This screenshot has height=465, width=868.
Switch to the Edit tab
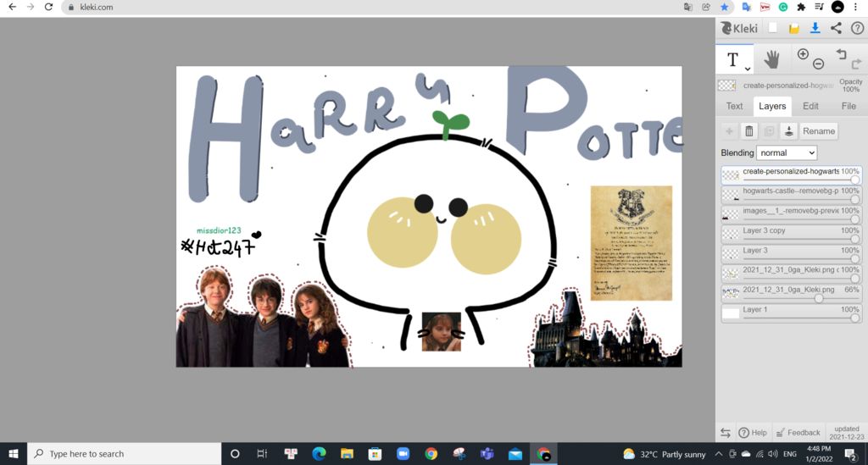pyautogui.click(x=810, y=106)
